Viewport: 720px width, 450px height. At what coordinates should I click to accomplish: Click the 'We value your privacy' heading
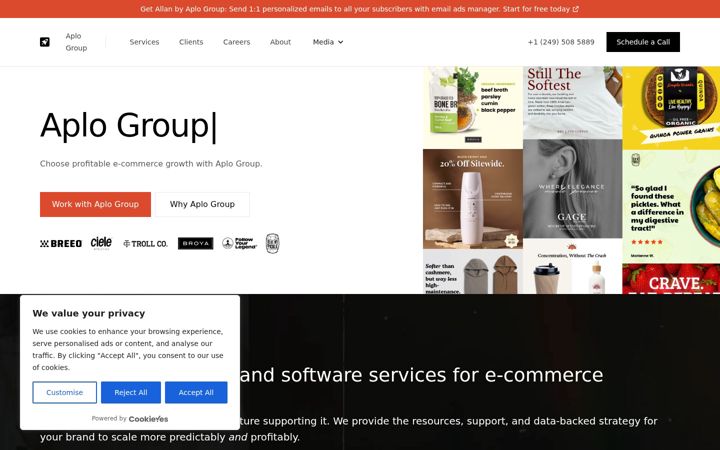click(89, 314)
